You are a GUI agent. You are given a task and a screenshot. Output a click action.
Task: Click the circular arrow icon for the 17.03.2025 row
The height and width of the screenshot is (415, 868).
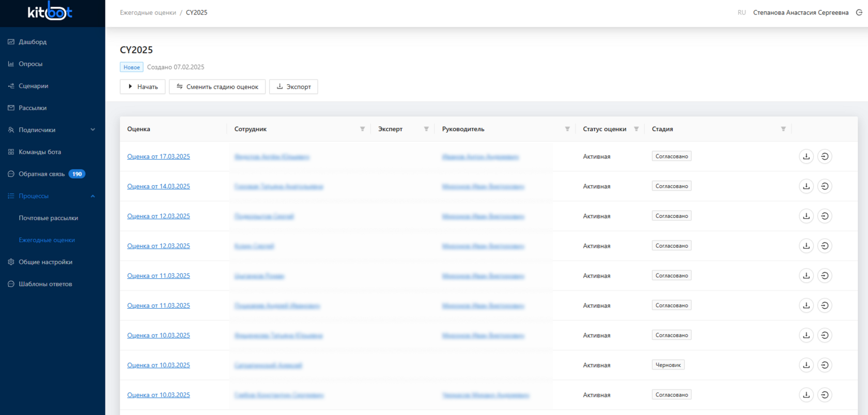[x=825, y=156]
